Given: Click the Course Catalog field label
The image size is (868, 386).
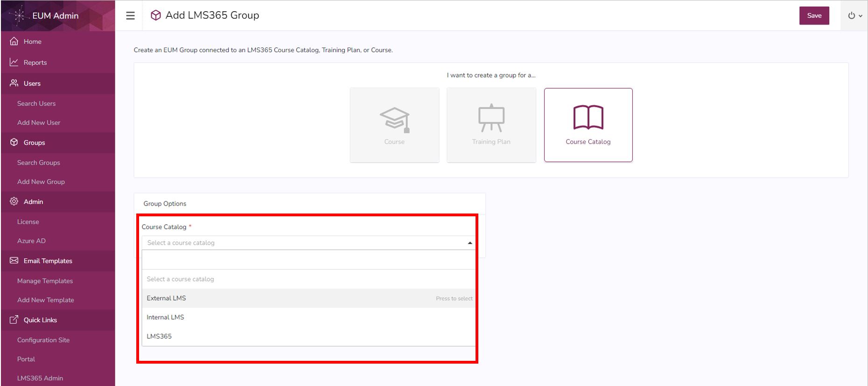Looking at the screenshot, I should pyautogui.click(x=164, y=227).
